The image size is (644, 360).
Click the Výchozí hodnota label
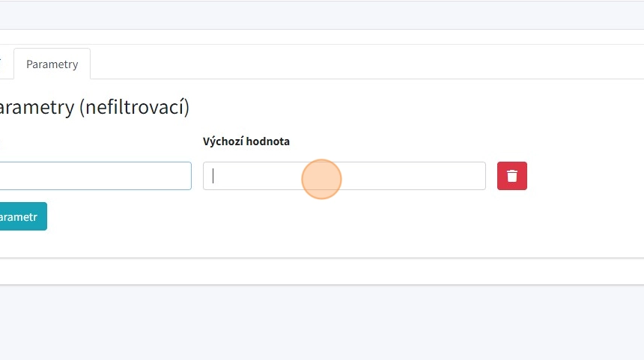click(x=246, y=141)
